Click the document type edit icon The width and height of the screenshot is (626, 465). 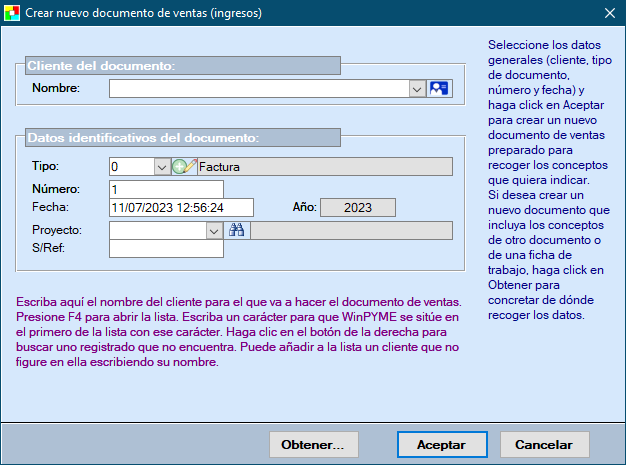point(183,167)
